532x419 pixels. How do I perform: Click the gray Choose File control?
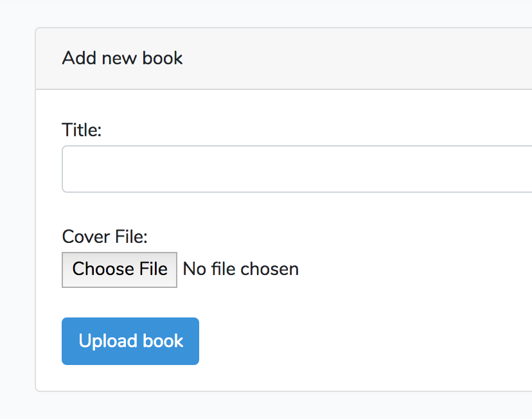[120, 269]
